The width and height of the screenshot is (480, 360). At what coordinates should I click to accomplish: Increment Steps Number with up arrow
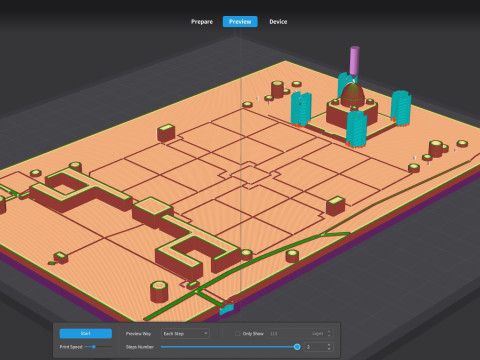click(329, 345)
